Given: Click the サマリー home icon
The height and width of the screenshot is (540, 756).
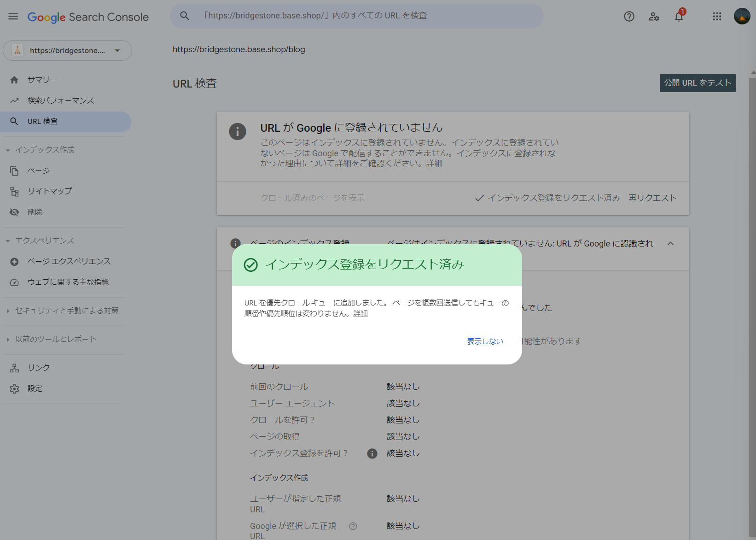Looking at the screenshot, I should [x=14, y=80].
